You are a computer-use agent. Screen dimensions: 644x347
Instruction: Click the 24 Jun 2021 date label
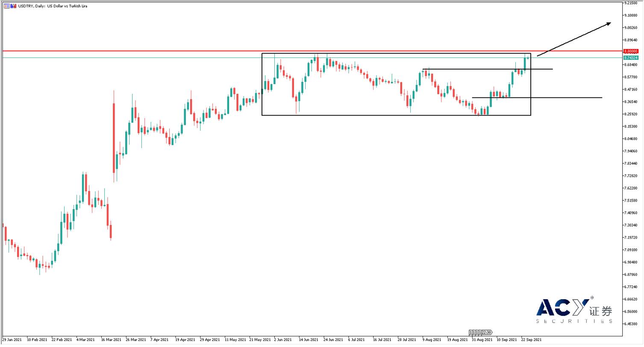click(333, 340)
